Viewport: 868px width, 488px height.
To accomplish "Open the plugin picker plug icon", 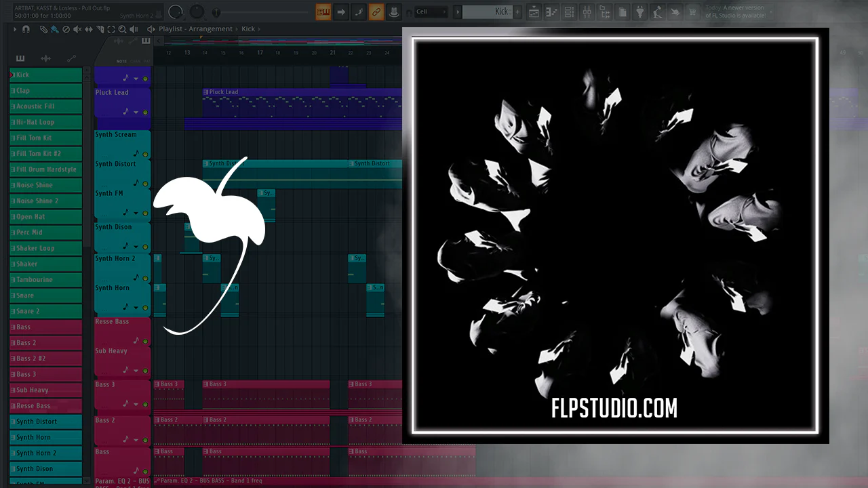I will (640, 12).
